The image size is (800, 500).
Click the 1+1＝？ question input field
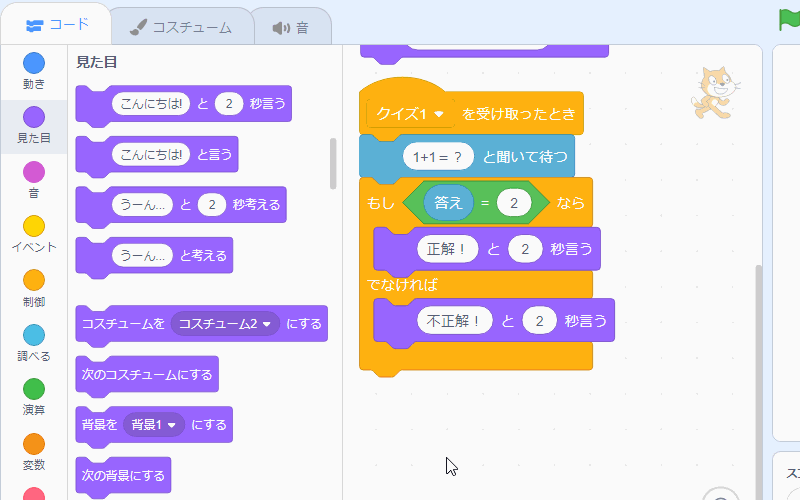[438, 157]
